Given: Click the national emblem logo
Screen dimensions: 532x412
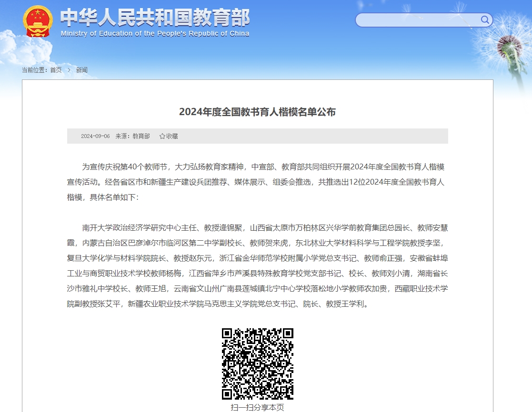Looking at the screenshot, I should 38,21.
